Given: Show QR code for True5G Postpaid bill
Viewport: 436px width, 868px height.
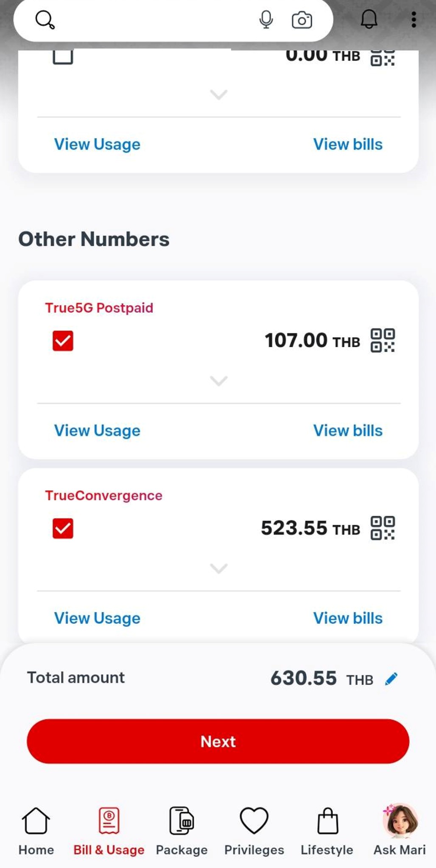Looking at the screenshot, I should point(383,340).
